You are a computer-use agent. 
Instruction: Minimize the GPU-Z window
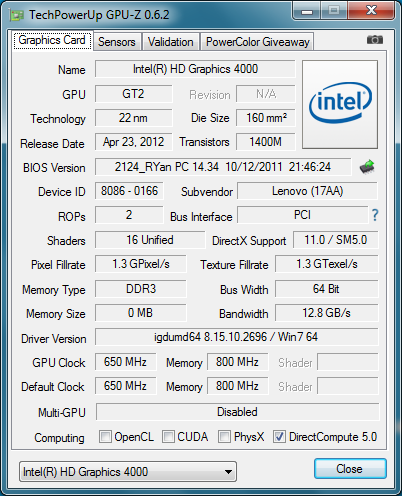[307, 11]
